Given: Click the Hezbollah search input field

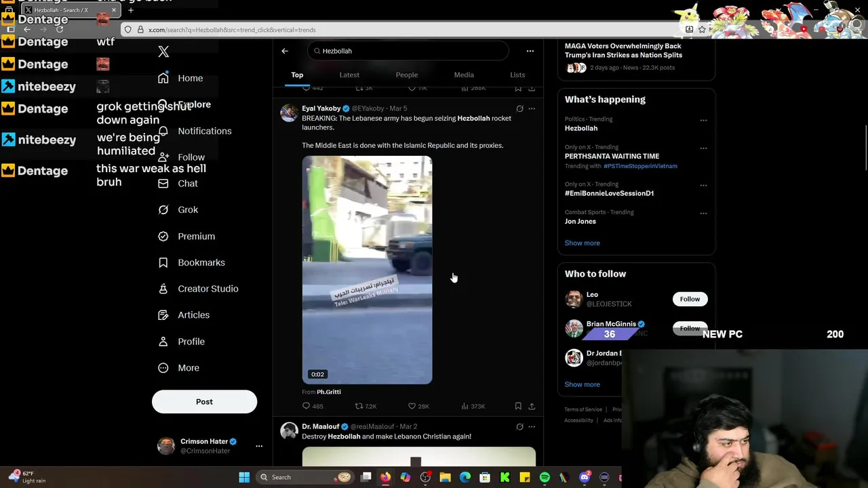Looking at the screenshot, I should click(408, 51).
